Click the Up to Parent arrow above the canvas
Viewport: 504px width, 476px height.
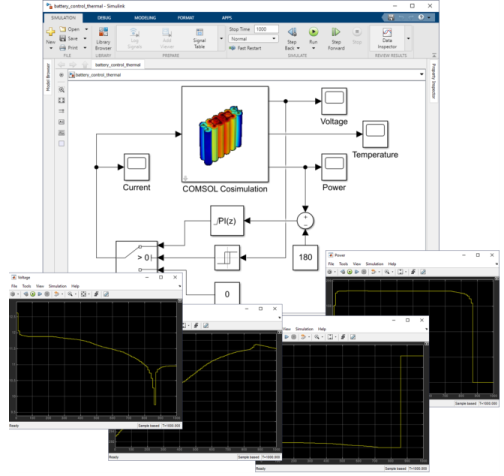point(85,65)
